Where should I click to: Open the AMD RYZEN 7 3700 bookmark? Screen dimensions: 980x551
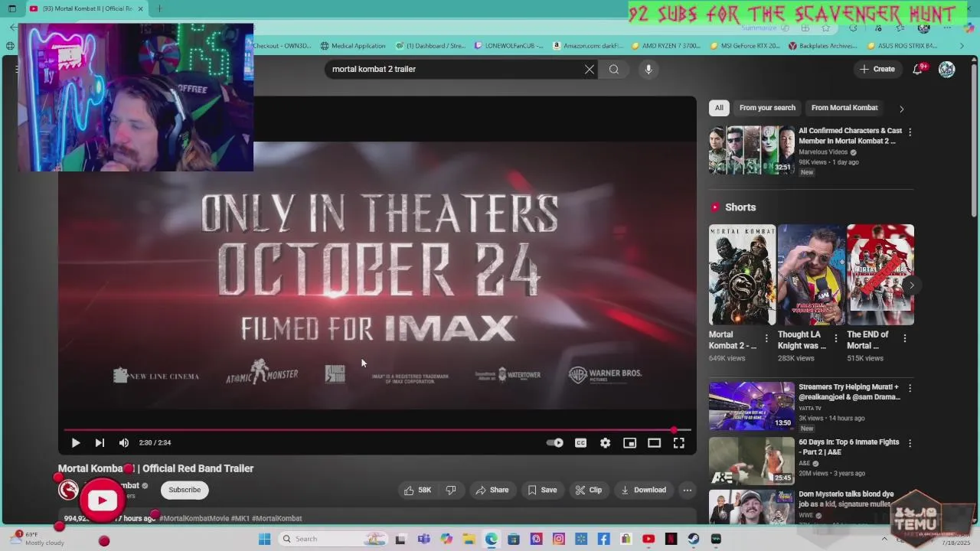(666, 46)
